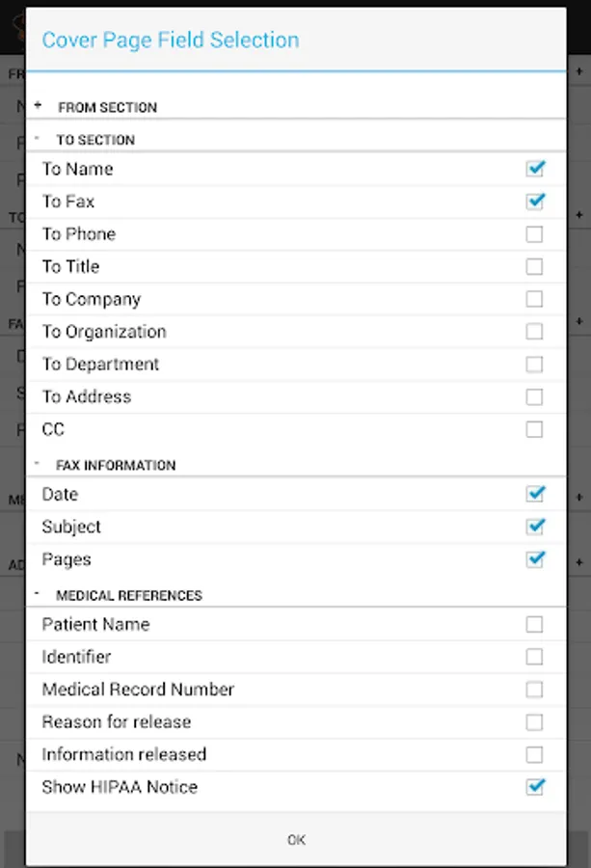The width and height of the screenshot is (591, 868).
Task: Select the Information released row label
Action: point(124,754)
